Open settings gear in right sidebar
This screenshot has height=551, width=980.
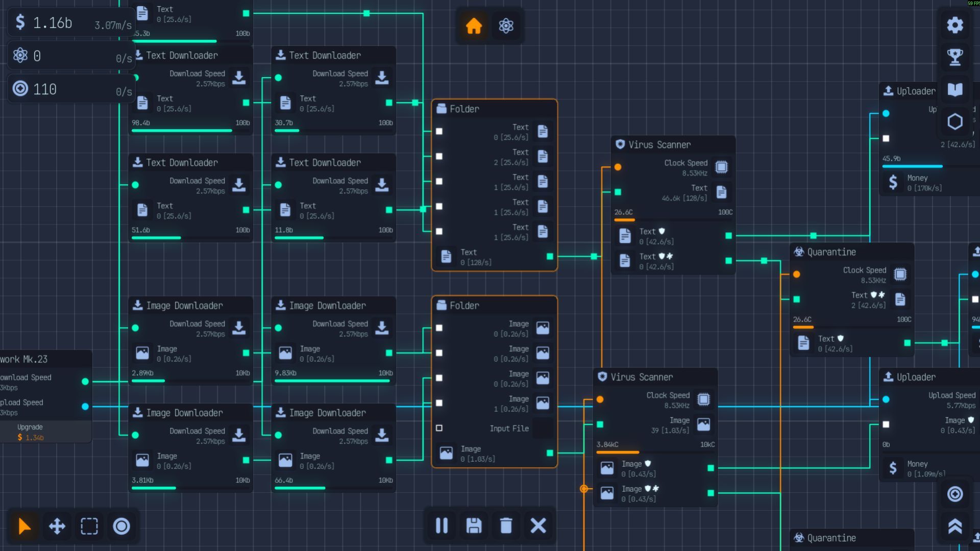point(954,24)
